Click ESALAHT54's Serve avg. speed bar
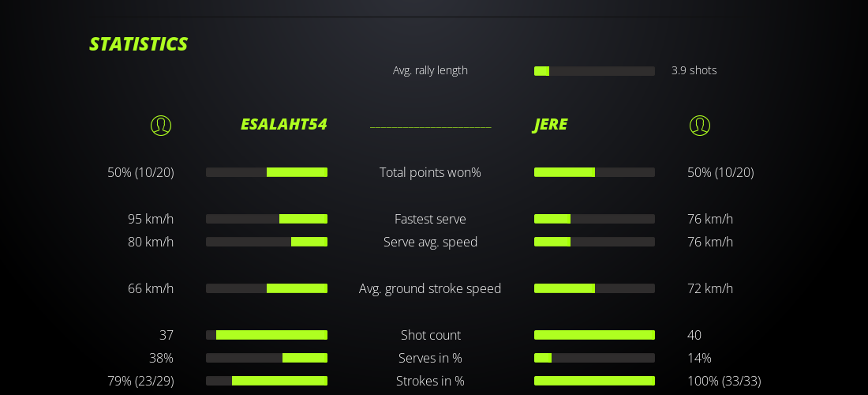This screenshot has height=395, width=868. coord(267,242)
